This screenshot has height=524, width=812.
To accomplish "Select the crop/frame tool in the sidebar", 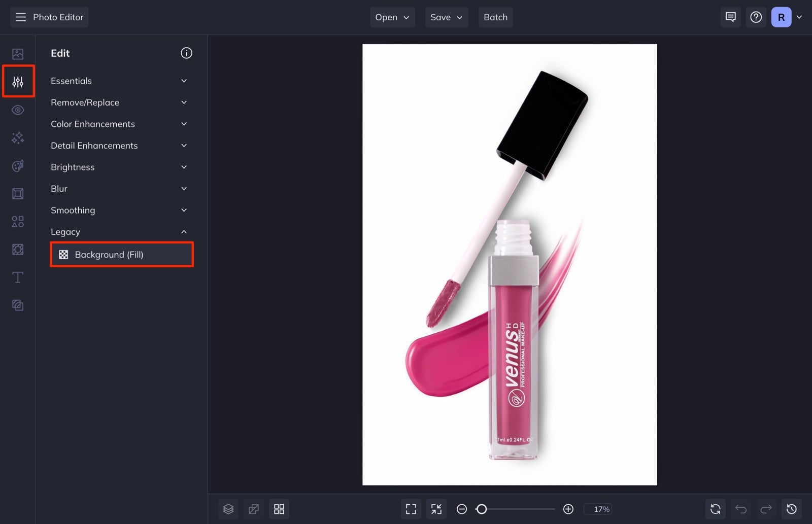I will coord(18,193).
